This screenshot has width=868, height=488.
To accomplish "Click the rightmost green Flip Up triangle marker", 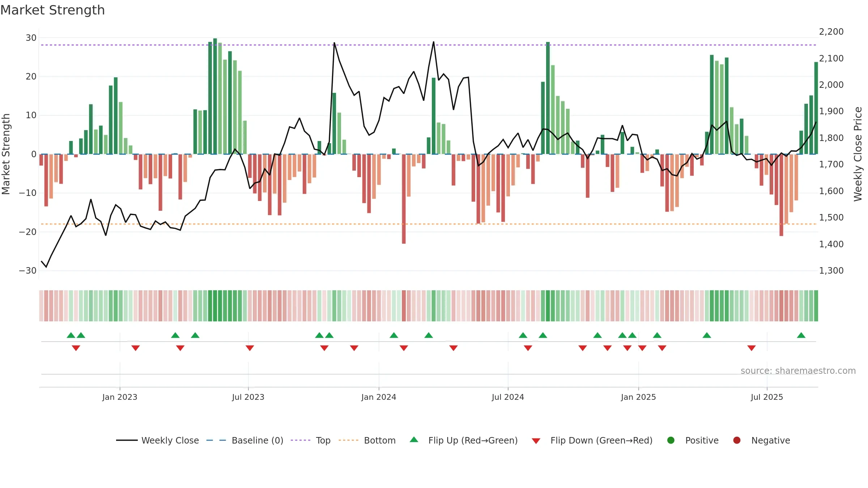I will pyautogui.click(x=801, y=335).
